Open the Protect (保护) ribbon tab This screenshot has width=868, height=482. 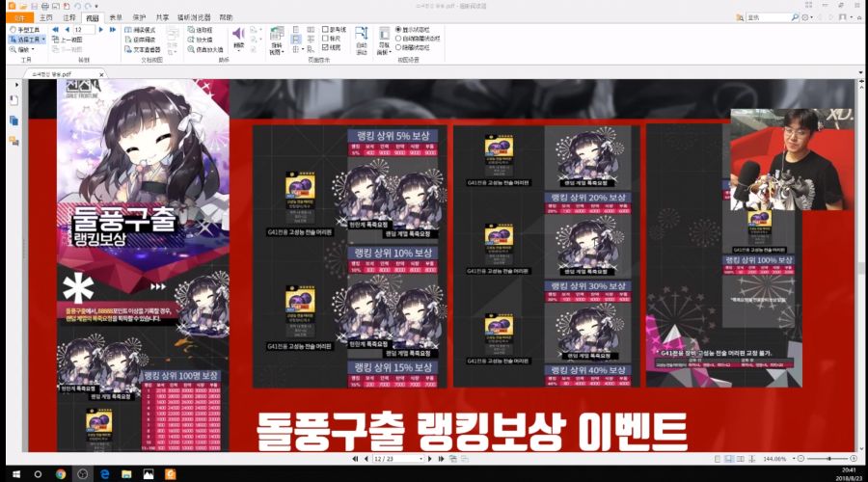(x=139, y=17)
